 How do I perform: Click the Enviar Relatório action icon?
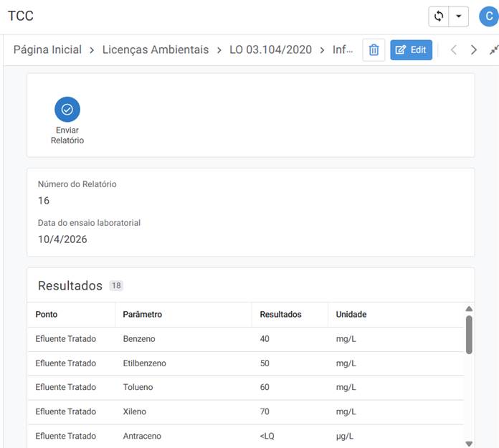coord(67,110)
